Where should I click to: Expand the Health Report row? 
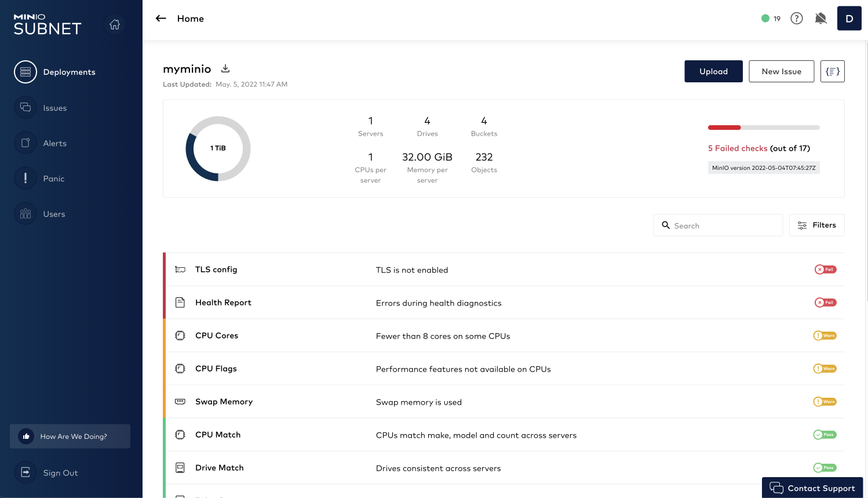[x=504, y=303]
